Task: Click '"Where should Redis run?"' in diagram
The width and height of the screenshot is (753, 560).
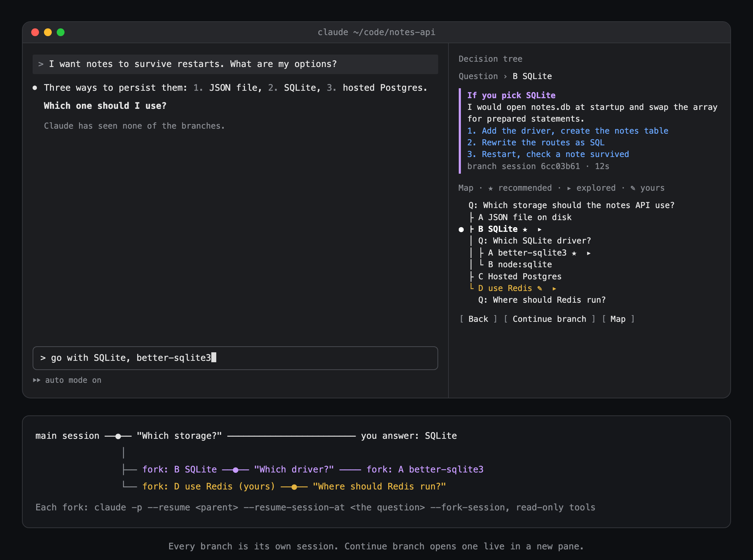Action: coord(379,486)
